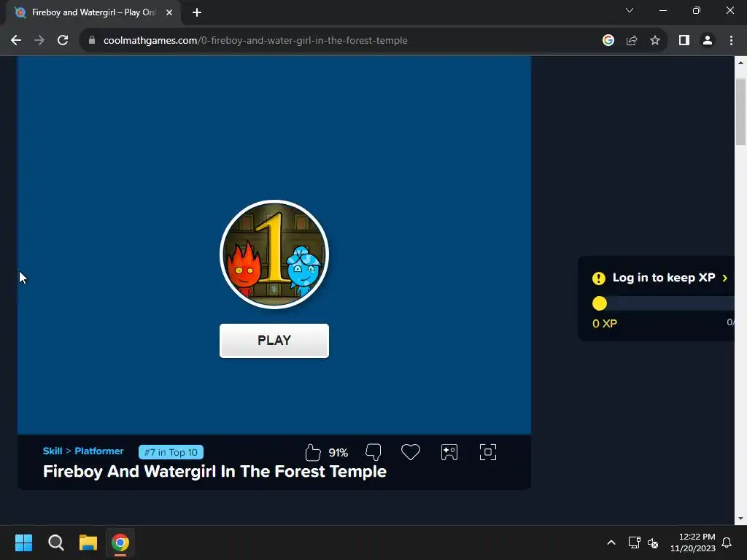Click the network status tray icon
Image resolution: width=747 pixels, height=560 pixels.
tap(634, 542)
